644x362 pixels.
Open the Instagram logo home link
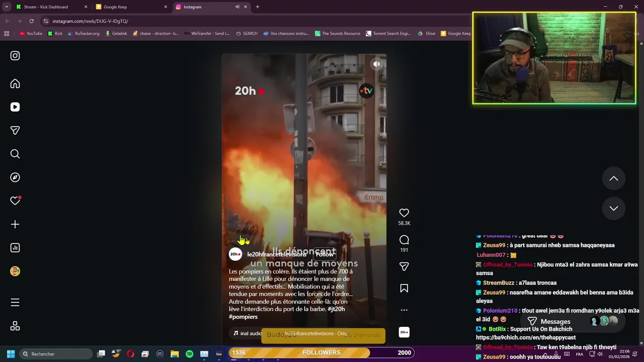coord(15,56)
